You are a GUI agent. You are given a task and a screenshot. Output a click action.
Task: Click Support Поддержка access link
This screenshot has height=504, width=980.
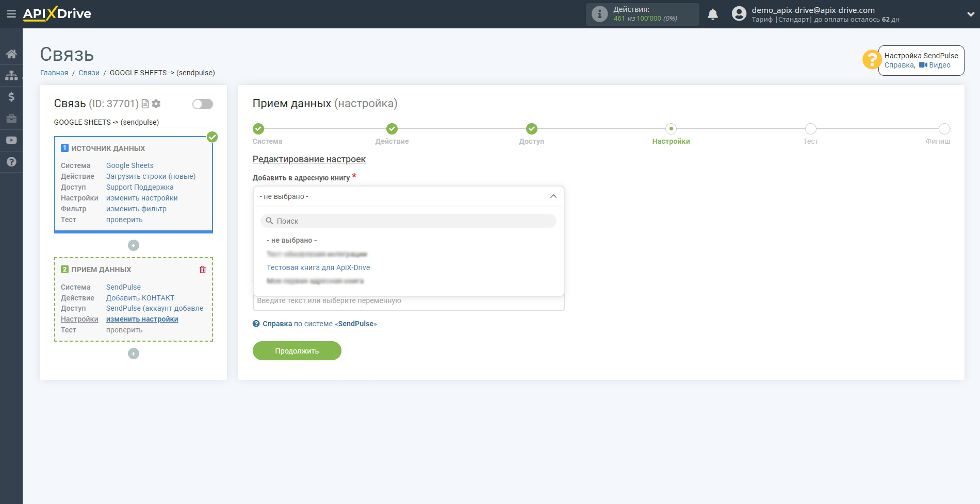pyautogui.click(x=140, y=187)
